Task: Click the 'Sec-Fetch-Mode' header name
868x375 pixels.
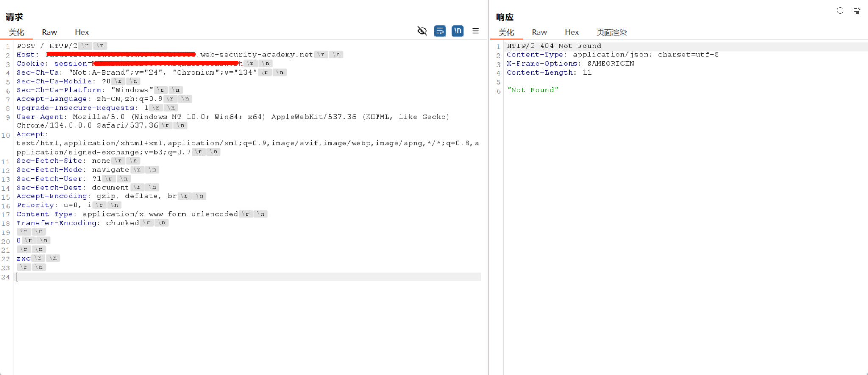Action: pyautogui.click(x=49, y=169)
